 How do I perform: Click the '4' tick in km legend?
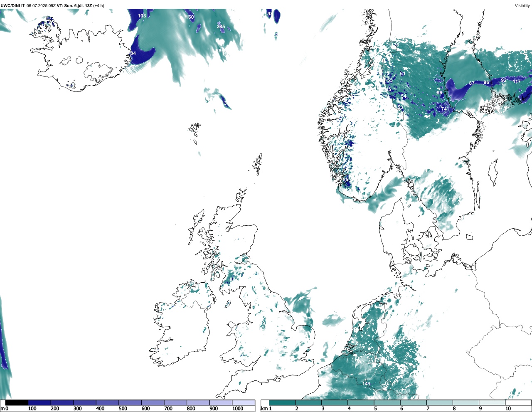(x=349, y=409)
